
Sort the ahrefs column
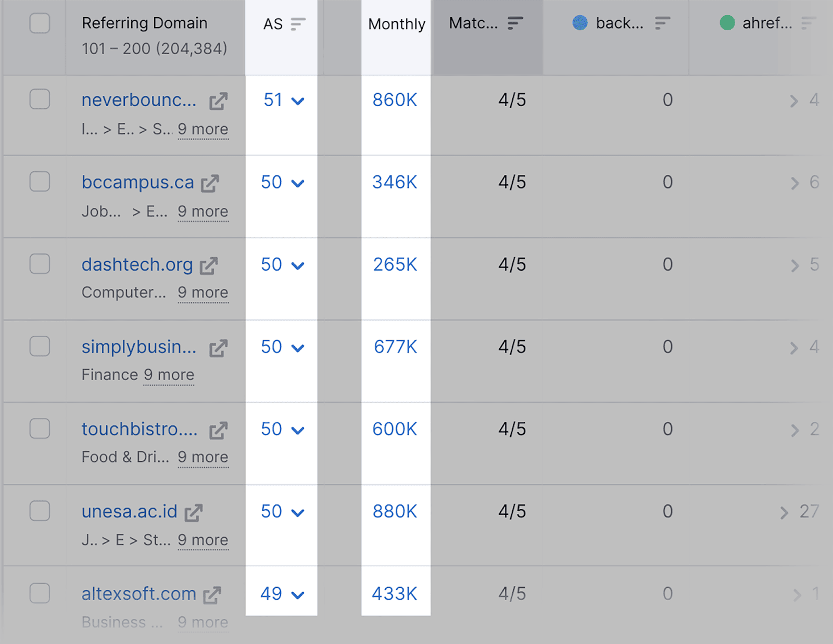[807, 23]
